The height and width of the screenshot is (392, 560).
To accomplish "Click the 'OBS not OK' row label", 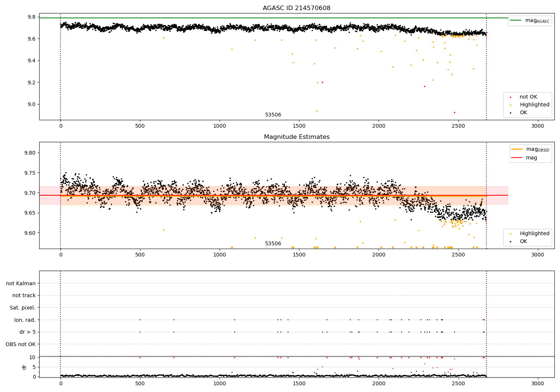I will click(21, 344).
